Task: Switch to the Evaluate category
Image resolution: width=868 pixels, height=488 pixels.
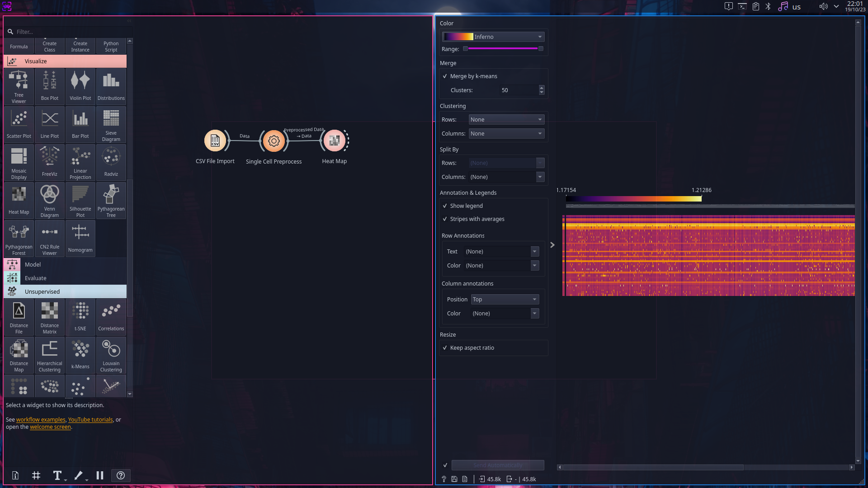Action: pyautogui.click(x=35, y=278)
